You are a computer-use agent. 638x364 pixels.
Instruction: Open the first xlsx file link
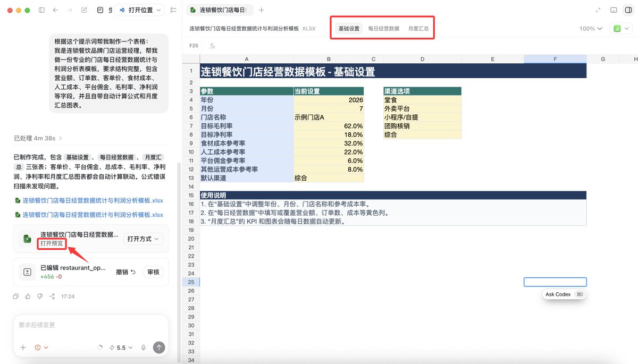click(93, 200)
